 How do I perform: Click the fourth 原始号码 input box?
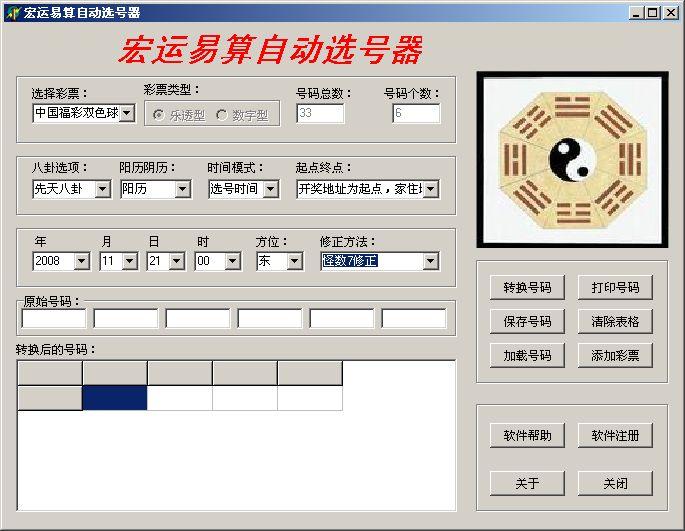point(270,318)
